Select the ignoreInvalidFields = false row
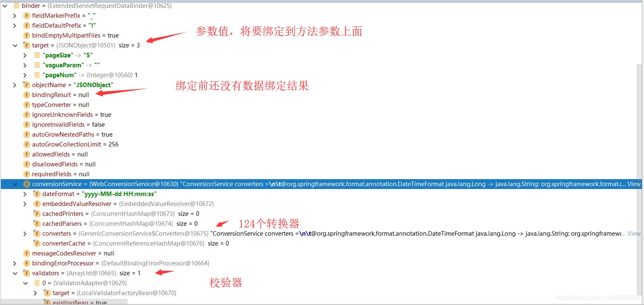 322,125
